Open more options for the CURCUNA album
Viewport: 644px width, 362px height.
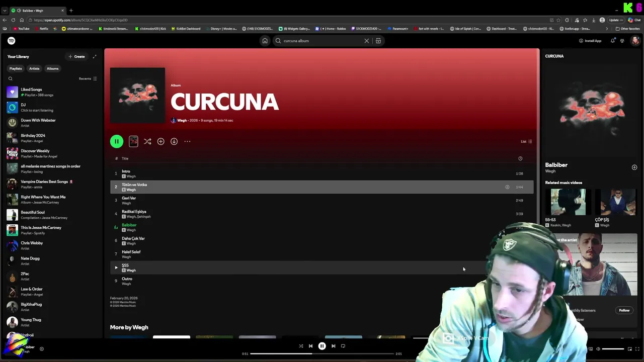(187, 141)
